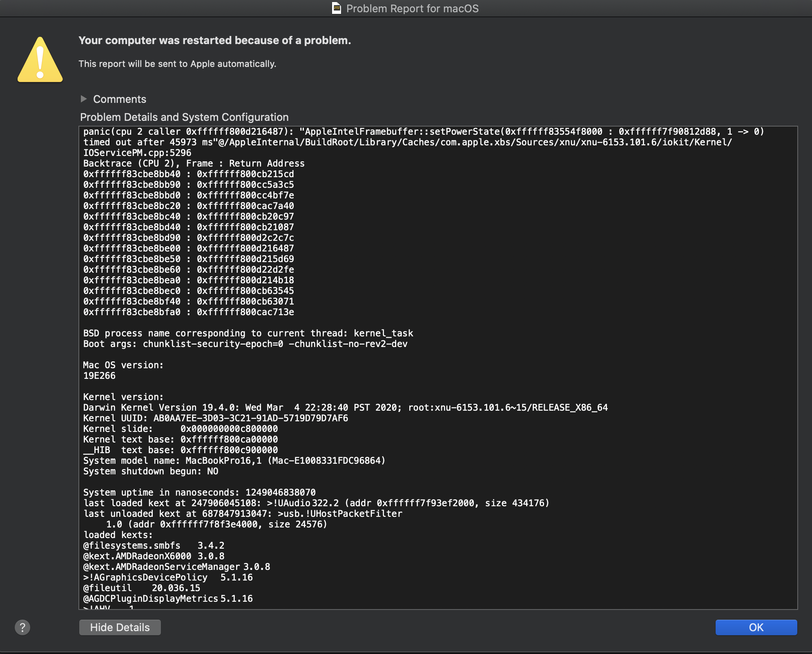The width and height of the screenshot is (812, 654).
Task: Click the Problem Report for macOS title
Action: click(x=412, y=9)
